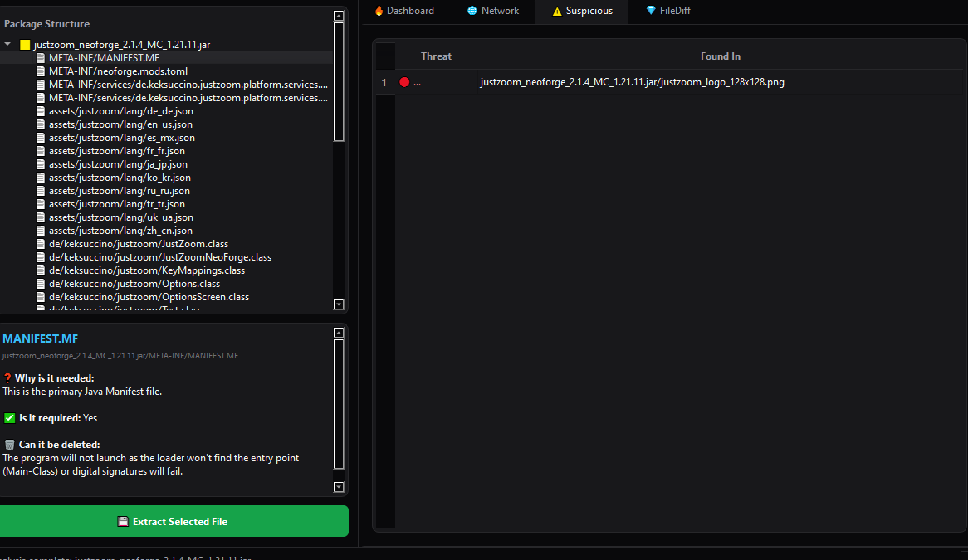968x560 pixels.
Task: Click the diamond icon on FileDiff tab
Action: click(x=651, y=11)
